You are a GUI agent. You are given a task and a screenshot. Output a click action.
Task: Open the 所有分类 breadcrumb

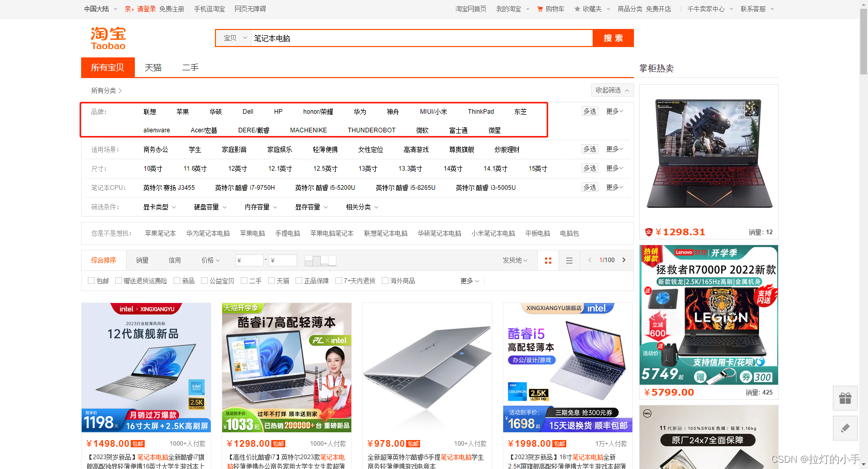point(106,90)
